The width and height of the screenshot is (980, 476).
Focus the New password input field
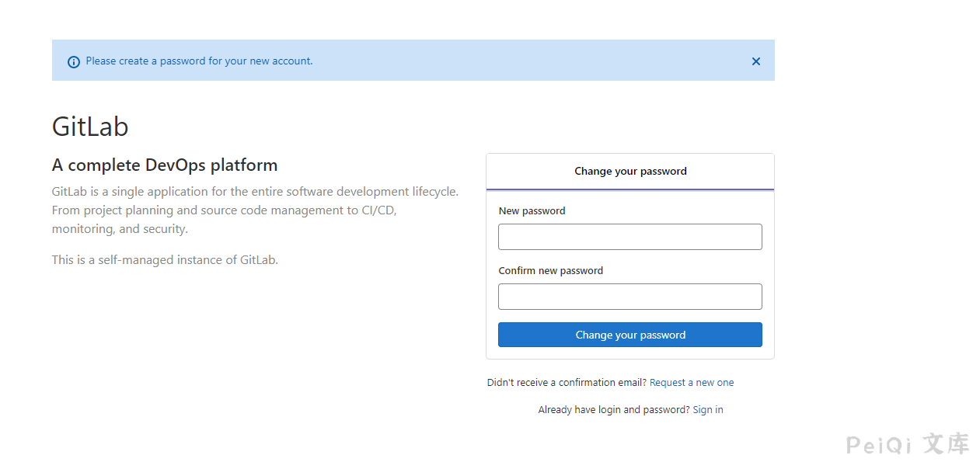tap(630, 237)
